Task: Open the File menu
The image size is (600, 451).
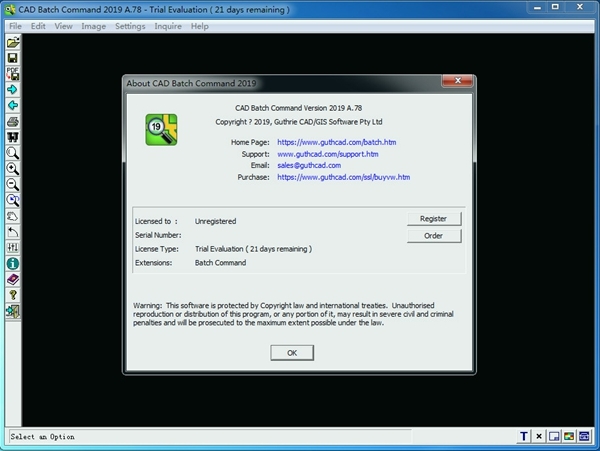Action: tap(15, 26)
